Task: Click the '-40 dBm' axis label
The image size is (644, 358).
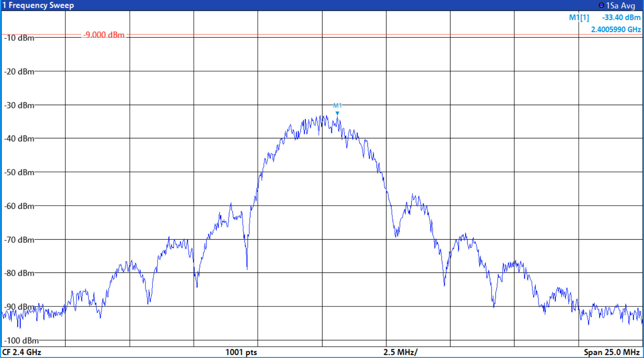Action: point(19,139)
